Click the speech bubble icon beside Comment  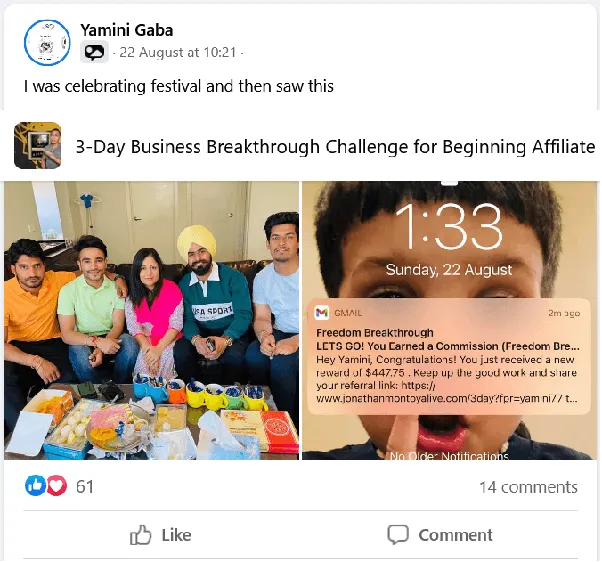click(x=398, y=534)
